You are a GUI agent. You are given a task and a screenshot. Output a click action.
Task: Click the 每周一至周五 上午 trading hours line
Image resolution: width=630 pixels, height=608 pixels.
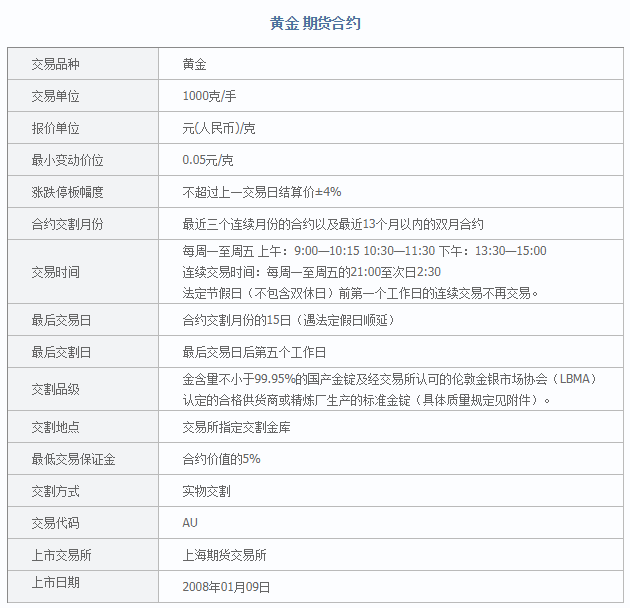[x=364, y=251]
